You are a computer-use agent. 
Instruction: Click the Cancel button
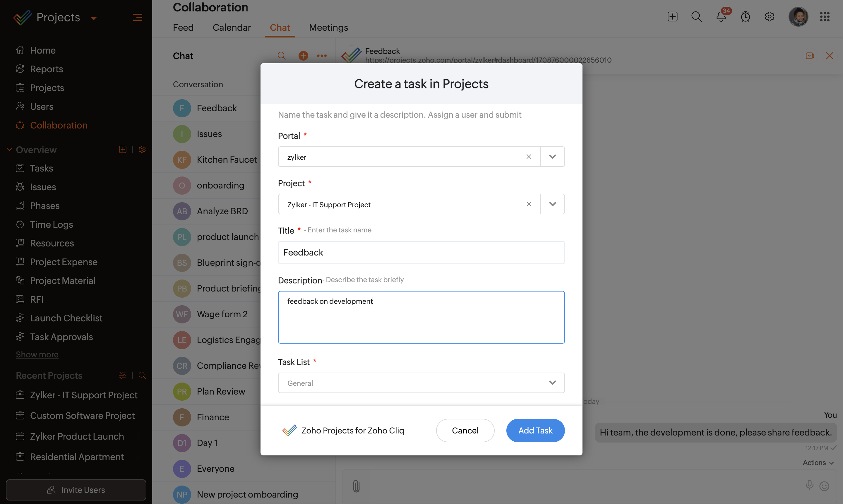[x=465, y=430]
